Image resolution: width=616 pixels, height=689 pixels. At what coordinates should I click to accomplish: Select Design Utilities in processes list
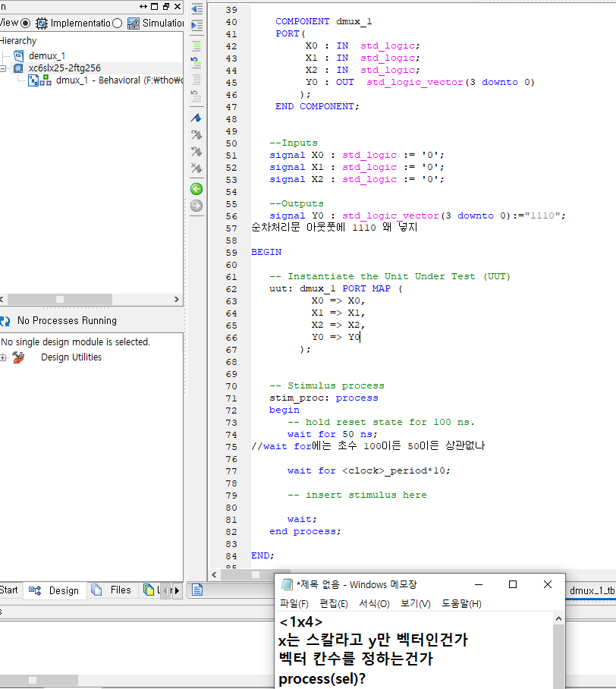pyautogui.click(x=71, y=357)
